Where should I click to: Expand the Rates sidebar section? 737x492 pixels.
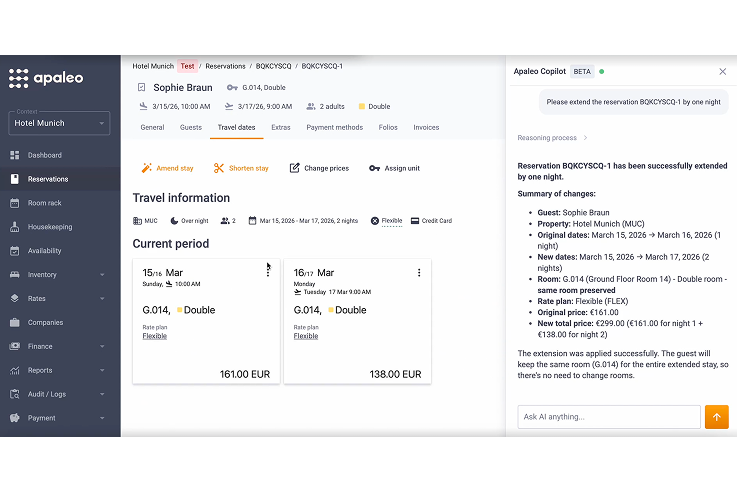coord(102,299)
